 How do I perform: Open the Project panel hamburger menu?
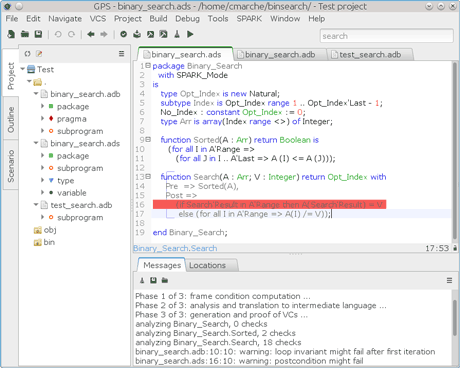(x=122, y=54)
